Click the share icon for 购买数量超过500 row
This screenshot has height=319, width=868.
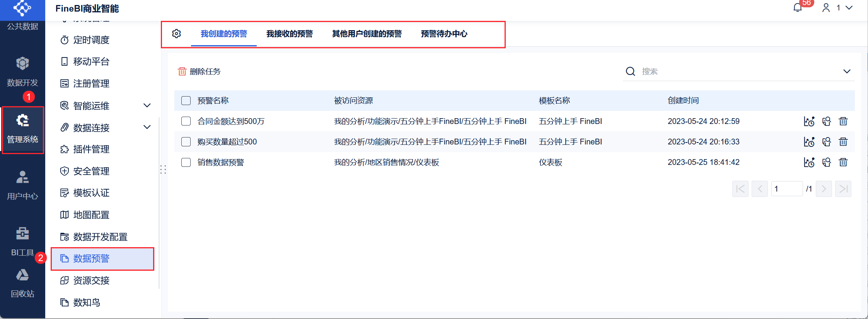tap(827, 142)
